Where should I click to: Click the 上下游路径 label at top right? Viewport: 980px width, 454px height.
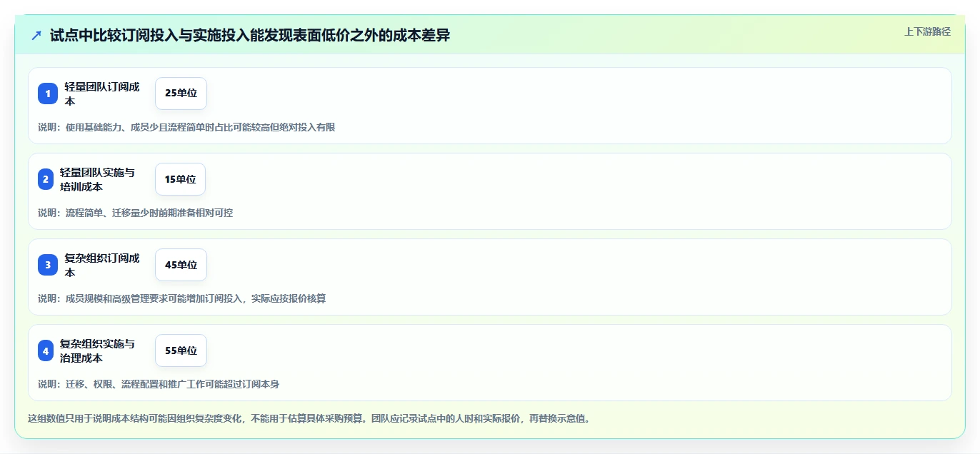(927, 31)
